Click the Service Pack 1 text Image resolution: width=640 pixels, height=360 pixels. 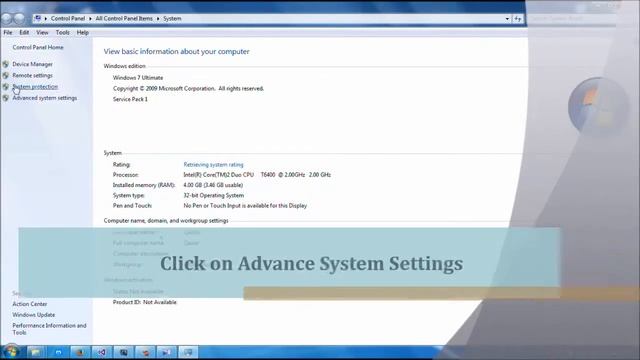click(130, 99)
